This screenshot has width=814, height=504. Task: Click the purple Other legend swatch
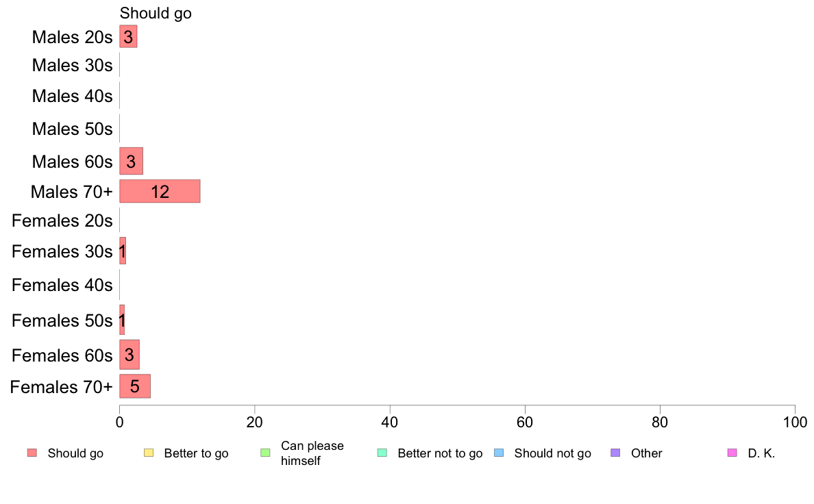point(616,453)
